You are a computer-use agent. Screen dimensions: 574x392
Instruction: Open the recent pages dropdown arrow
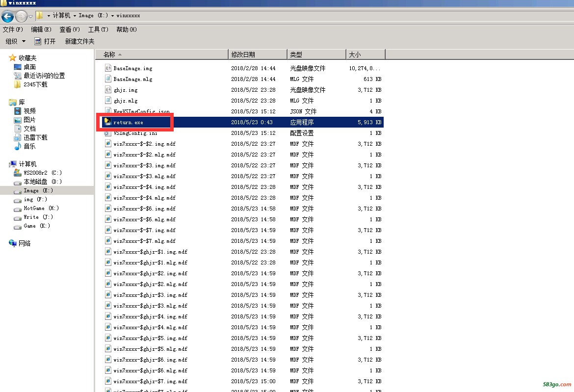tap(30, 16)
